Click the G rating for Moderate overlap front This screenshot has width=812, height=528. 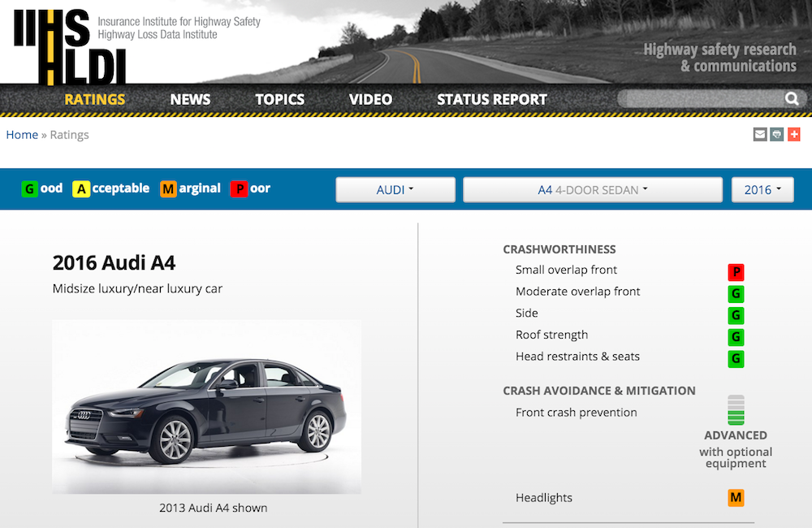click(736, 294)
